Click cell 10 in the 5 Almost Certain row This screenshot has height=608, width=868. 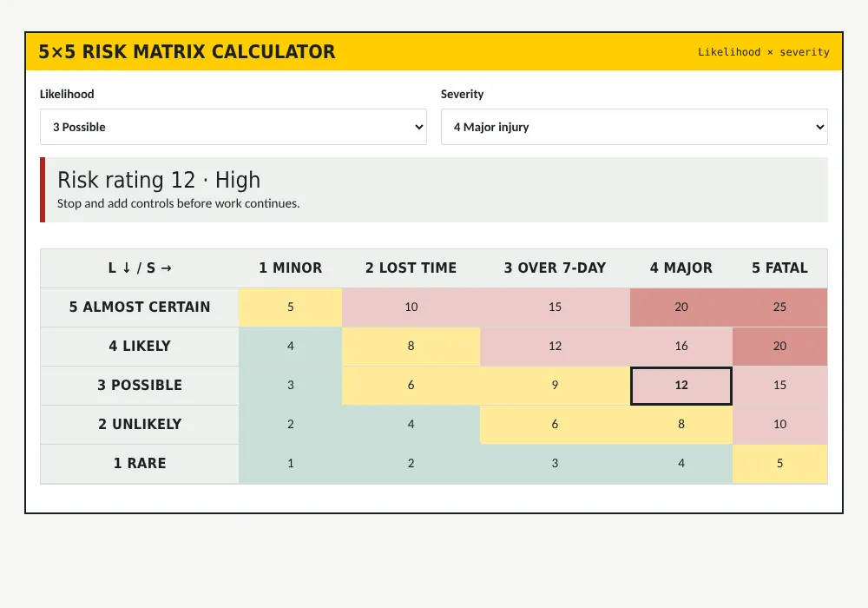[x=411, y=307]
